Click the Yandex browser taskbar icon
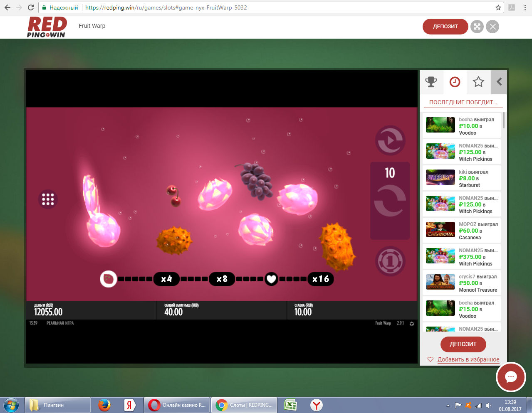Image resolution: width=532 pixels, height=413 pixels. tap(317, 405)
